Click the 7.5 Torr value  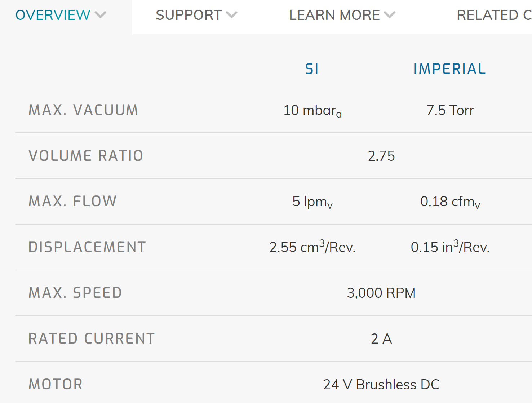(450, 110)
